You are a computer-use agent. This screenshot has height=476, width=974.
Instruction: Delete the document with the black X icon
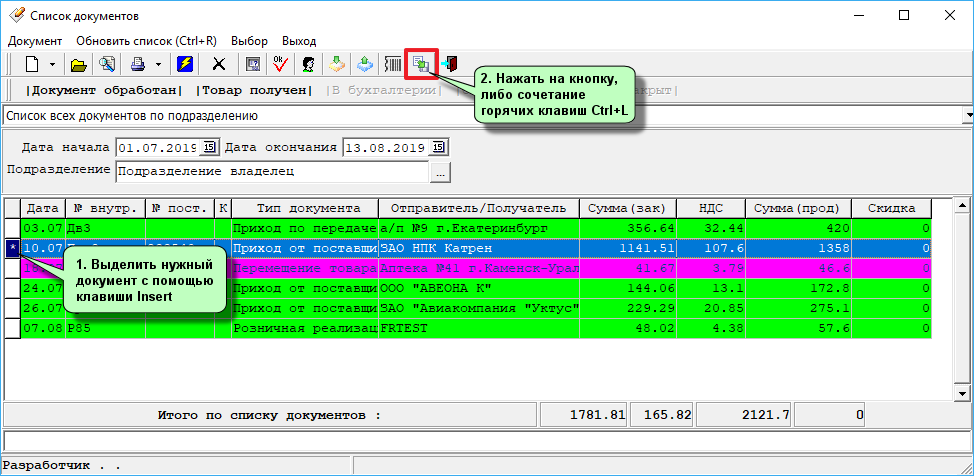point(219,64)
